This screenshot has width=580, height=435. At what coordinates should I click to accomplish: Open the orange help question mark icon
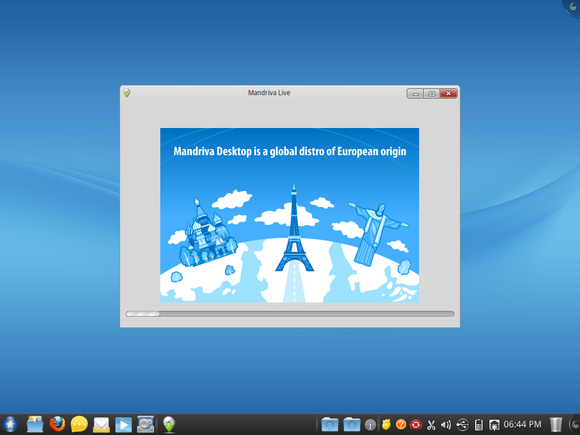(x=401, y=424)
